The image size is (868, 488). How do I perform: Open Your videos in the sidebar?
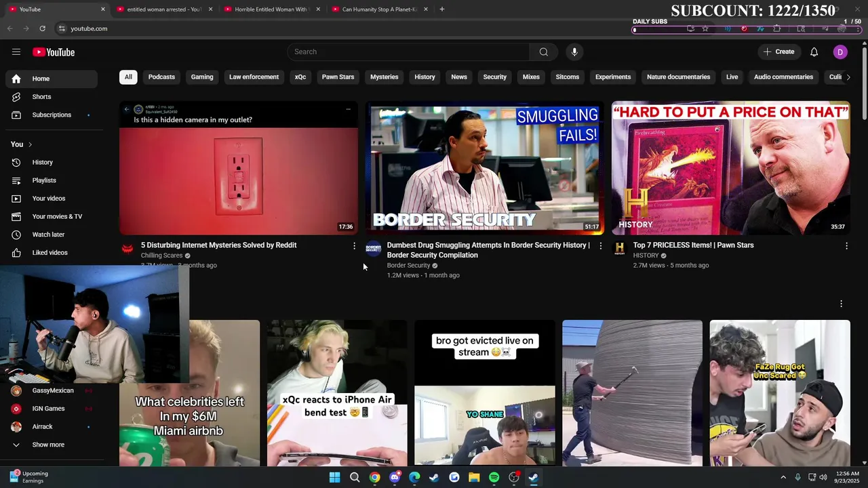point(52,199)
